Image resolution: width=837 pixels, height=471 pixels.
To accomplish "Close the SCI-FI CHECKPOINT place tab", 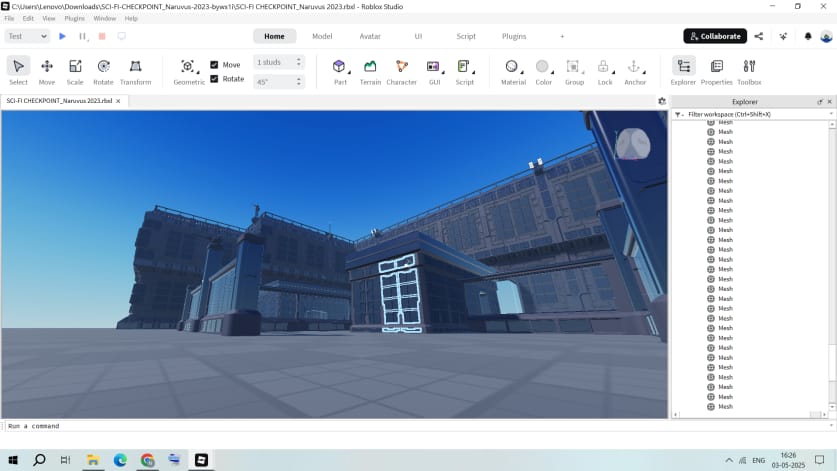I will click(x=118, y=101).
